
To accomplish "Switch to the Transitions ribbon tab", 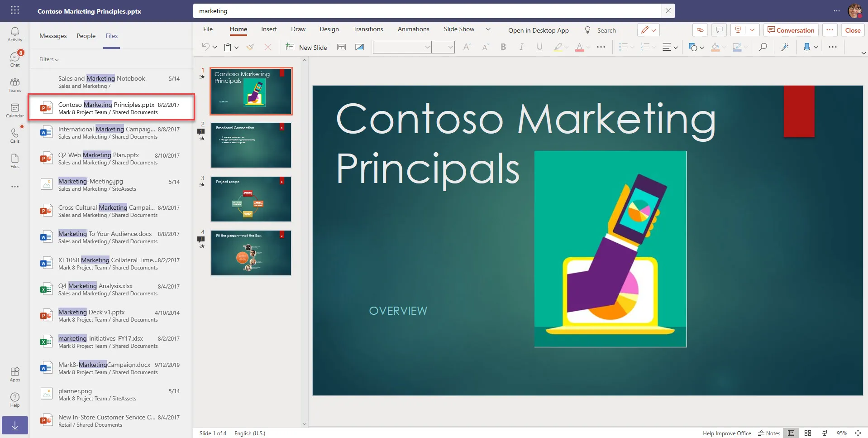I will tap(368, 29).
